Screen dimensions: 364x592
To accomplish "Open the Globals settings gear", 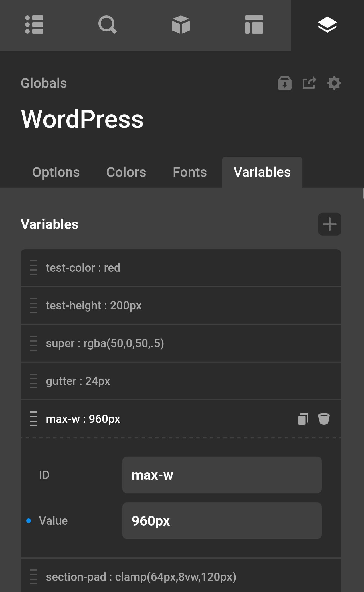I will tap(334, 83).
